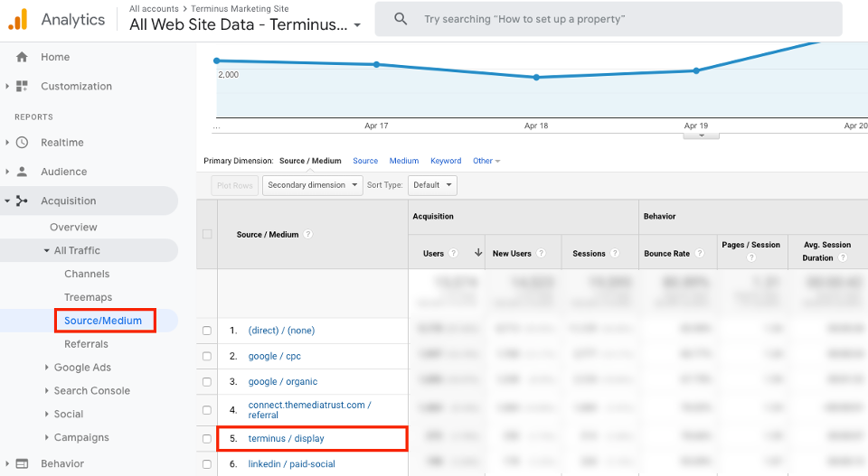Check the (direct) / (none) row checkbox
Screen dimensions: 868x476
[x=207, y=331]
